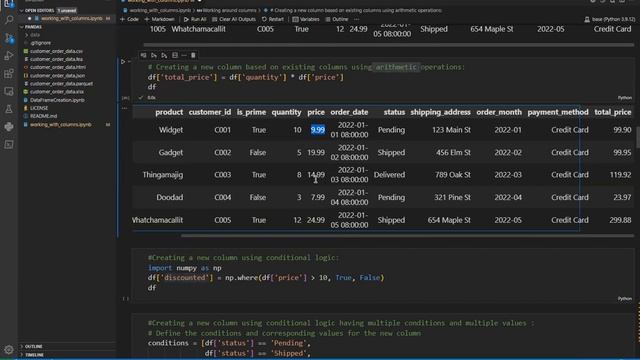Click breadcrumb Working around columns

pyautogui.click(x=227, y=11)
